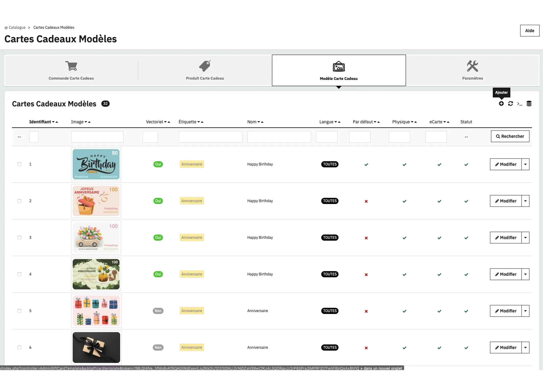This screenshot has height=392, width=543.
Task: Open the Paramètres tab
Action: (472, 70)
